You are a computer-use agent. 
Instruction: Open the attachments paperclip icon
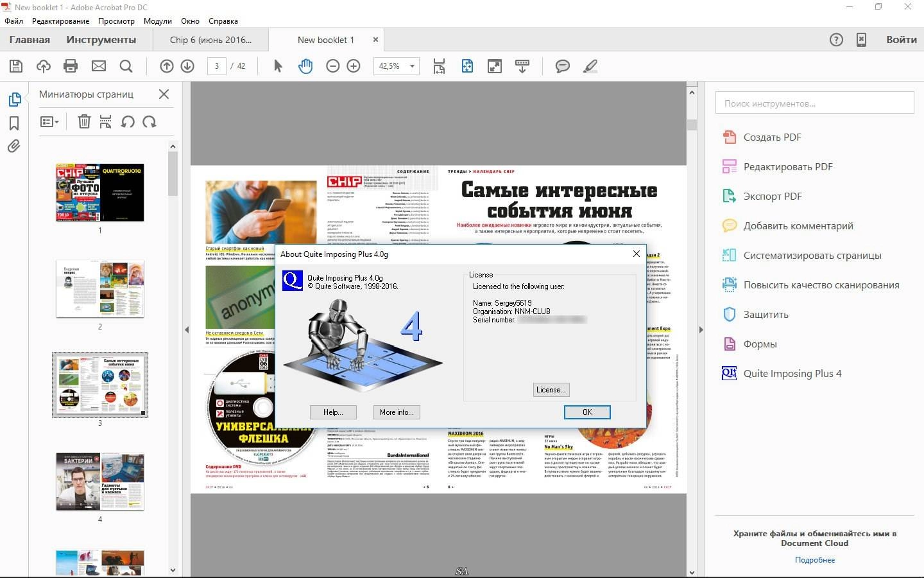[x=14, y=146]
